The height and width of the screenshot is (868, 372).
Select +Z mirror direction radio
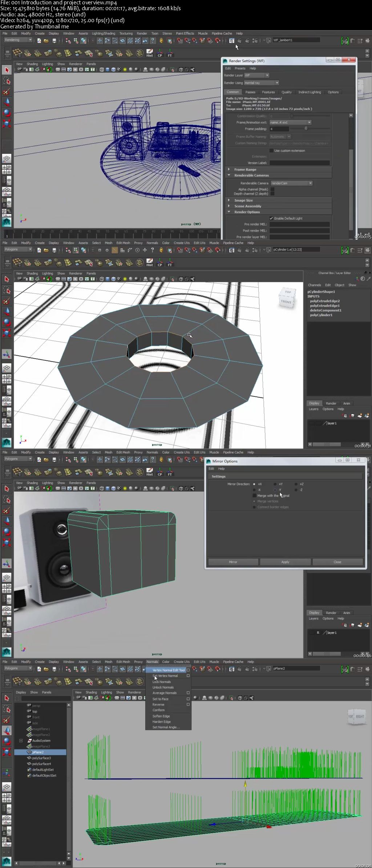(x=296, y=484)
